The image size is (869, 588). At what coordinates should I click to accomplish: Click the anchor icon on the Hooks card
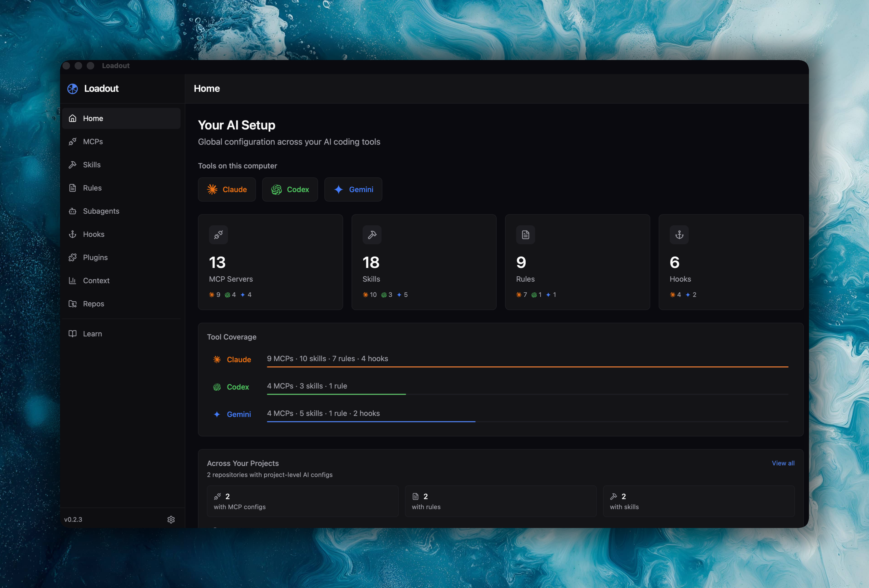click(679, 235)
